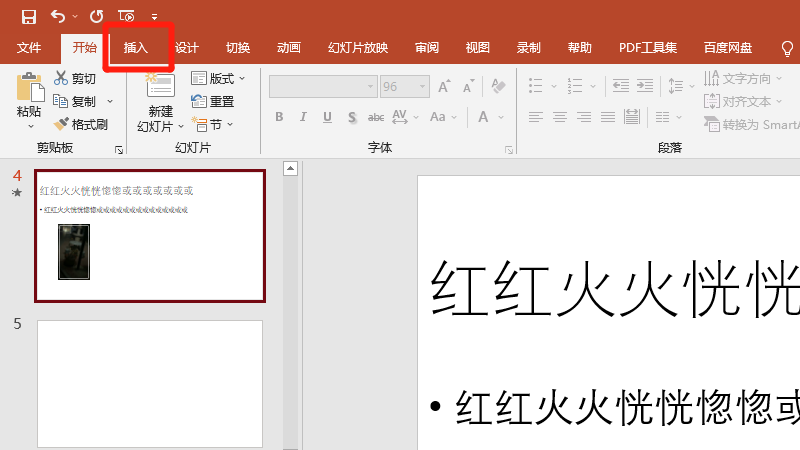Click the 粘贴 (Paste) clipboard icon
This screenshot has width=800, height=450.
pos(30,90)
